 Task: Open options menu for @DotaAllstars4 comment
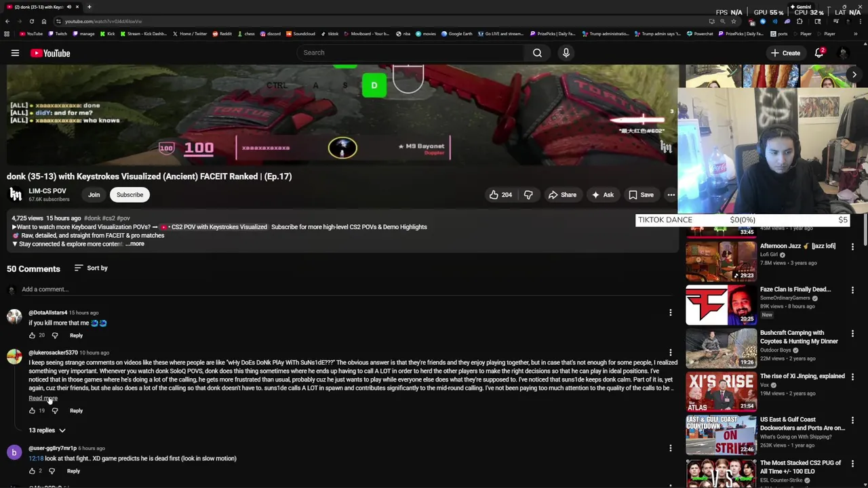pyautogui.click(x=670, y=313)
